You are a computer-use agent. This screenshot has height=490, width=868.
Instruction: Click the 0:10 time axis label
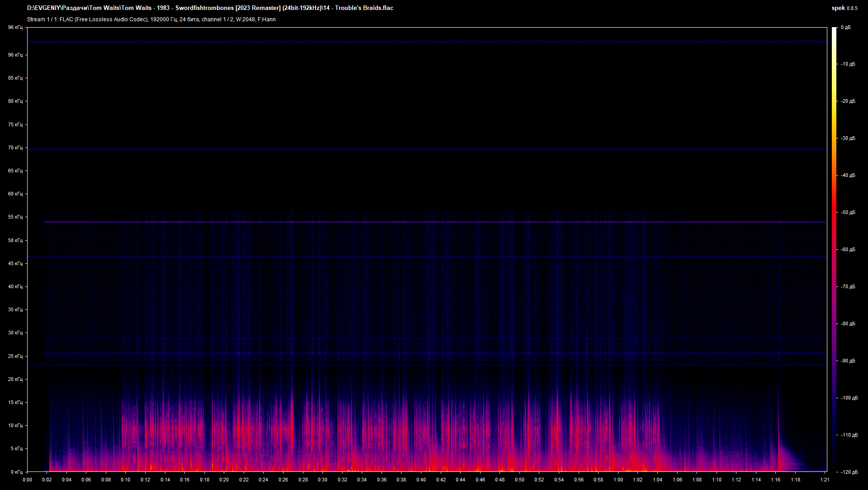pyautogui.click(x=126, y=480)
